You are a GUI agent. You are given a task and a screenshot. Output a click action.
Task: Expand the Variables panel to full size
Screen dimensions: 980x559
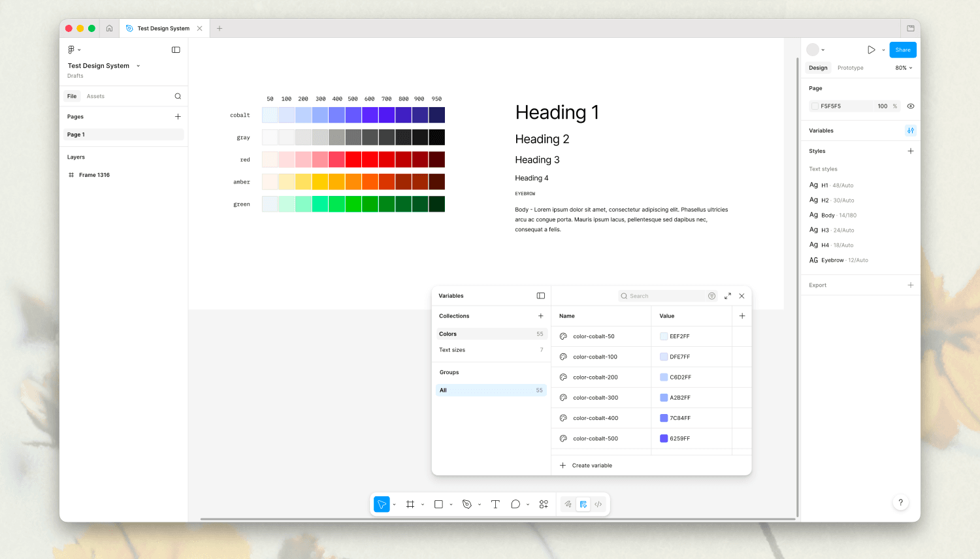coord(727,296)
